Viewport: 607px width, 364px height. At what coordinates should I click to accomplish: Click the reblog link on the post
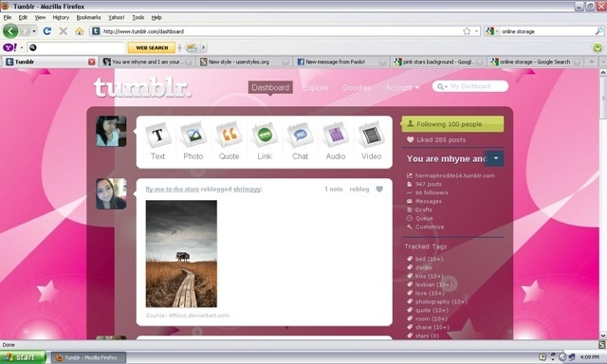359,190
